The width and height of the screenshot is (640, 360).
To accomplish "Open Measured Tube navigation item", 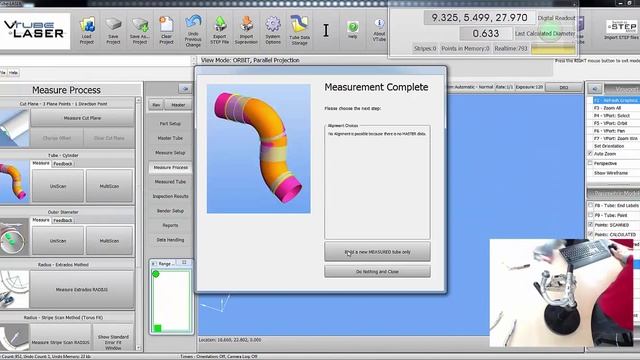I will tap(170, 182).
